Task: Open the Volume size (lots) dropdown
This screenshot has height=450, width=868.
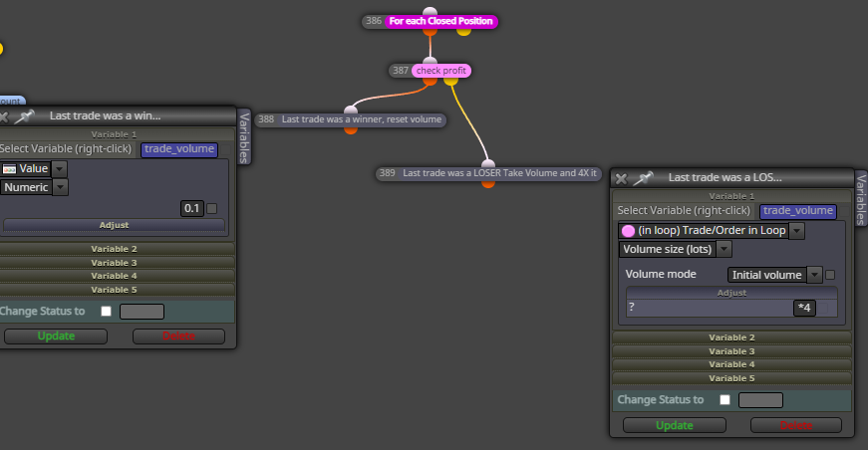Action: [724, 249]
